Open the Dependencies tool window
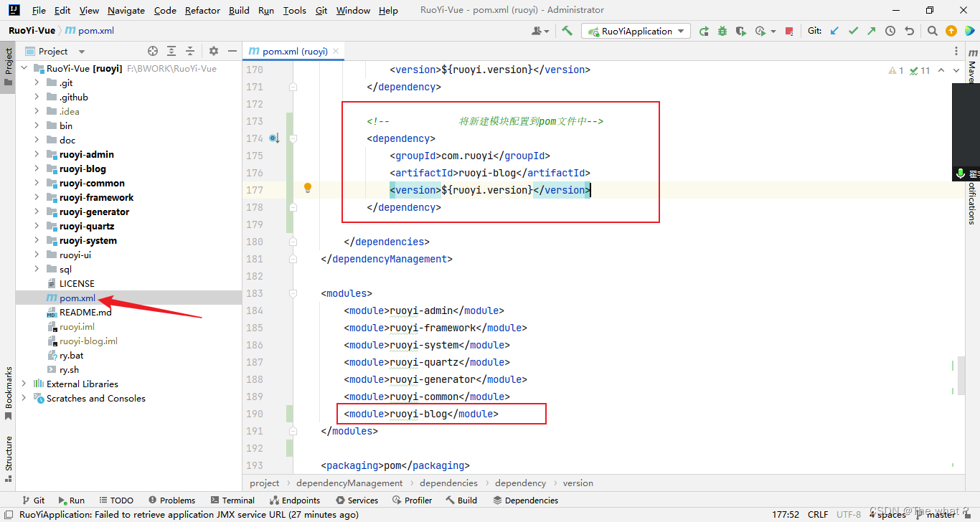Screen dimensions: 980x522 point(525,500)
